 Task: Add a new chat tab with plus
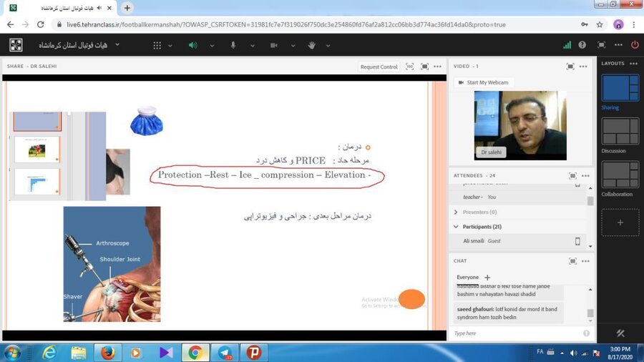pyautogui.click(x=487, y=278)
